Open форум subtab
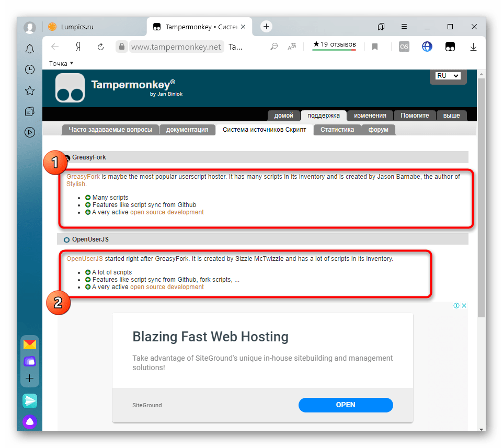The height and width of the screenshot is (448, 503). (378, 130)
